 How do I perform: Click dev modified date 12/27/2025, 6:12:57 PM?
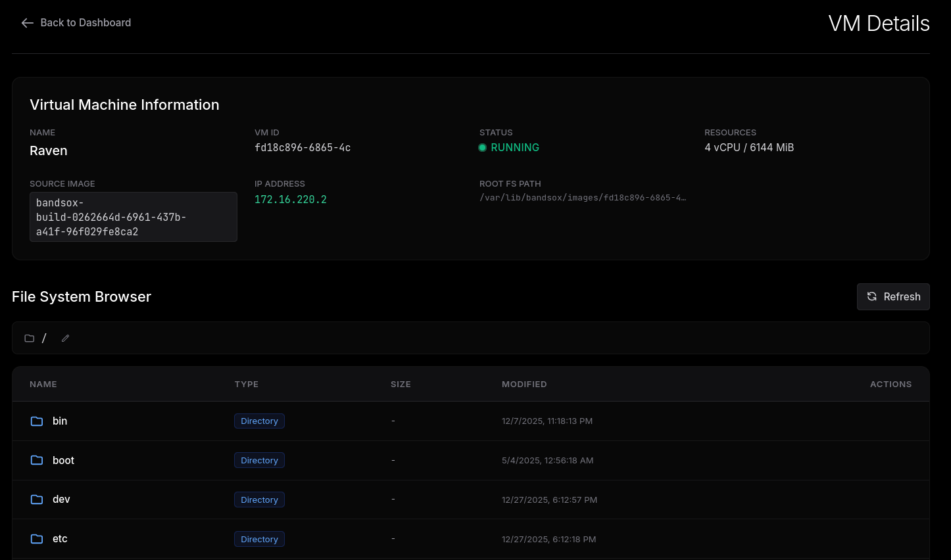(x=549, y=500)
